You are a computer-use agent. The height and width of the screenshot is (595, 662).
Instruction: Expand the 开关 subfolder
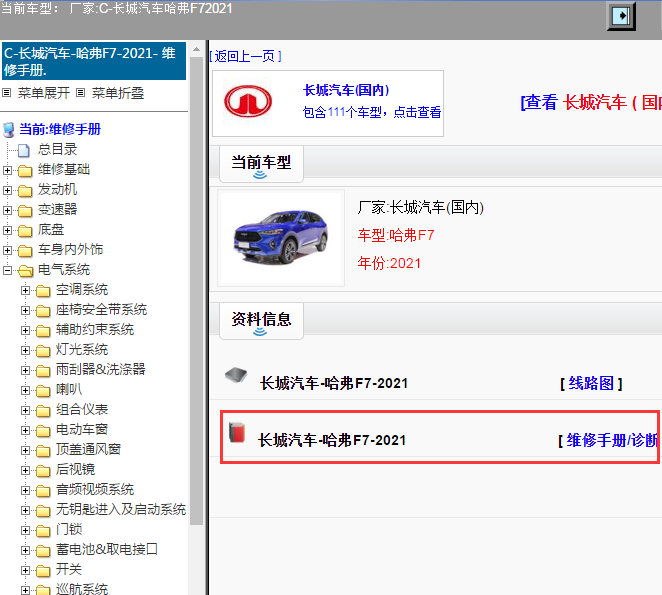point(25,571)
